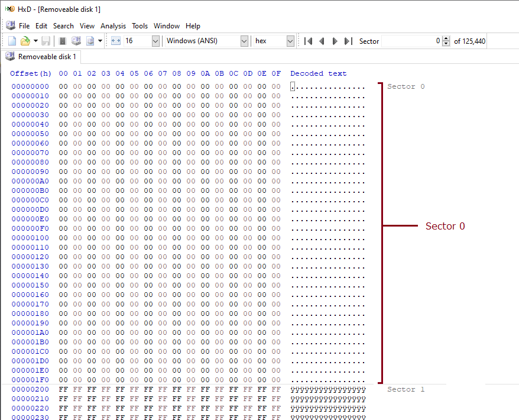Click the sector number spinner arrows
Viewport: 519px width, 420px height.
[446, 41]
